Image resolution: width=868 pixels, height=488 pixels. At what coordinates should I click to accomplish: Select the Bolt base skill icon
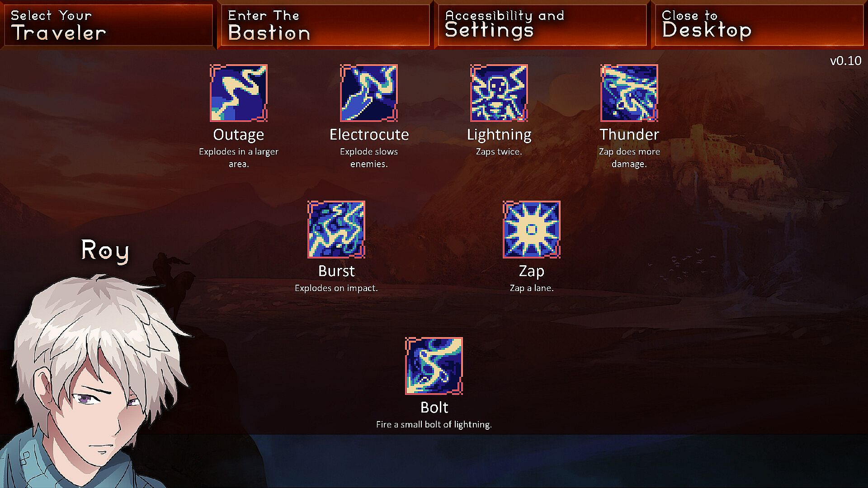[434, 366]
